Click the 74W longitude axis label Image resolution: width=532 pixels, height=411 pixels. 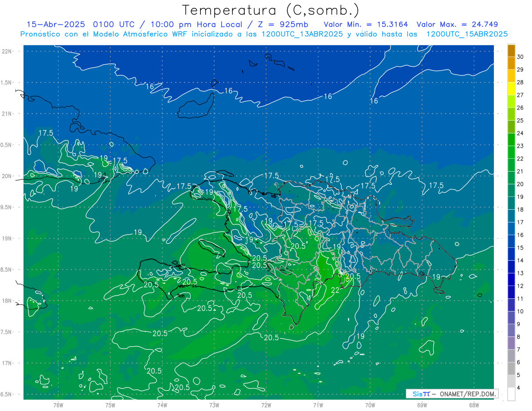pos(162,405)
